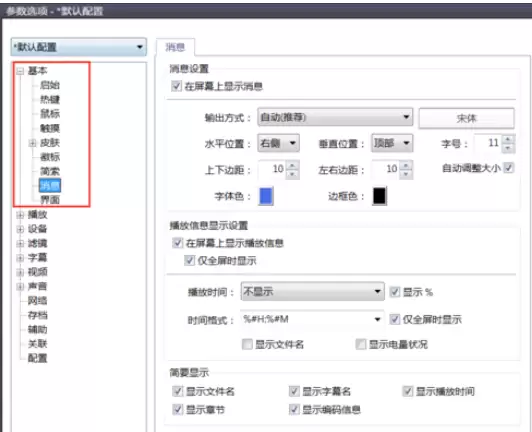532x432 pixels.
Task: Collapse the 基本 tree node
Action: click(20, 71)
